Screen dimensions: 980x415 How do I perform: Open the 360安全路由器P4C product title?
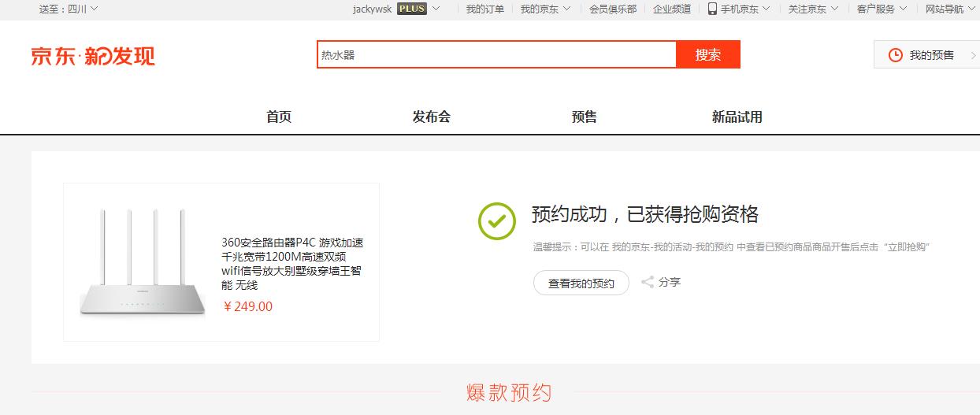292,264
